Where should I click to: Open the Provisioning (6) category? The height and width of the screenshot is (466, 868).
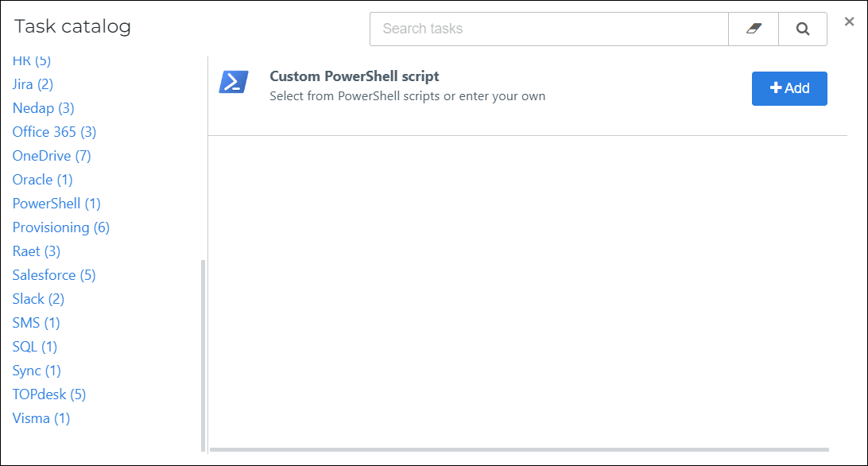coord(61,227)
